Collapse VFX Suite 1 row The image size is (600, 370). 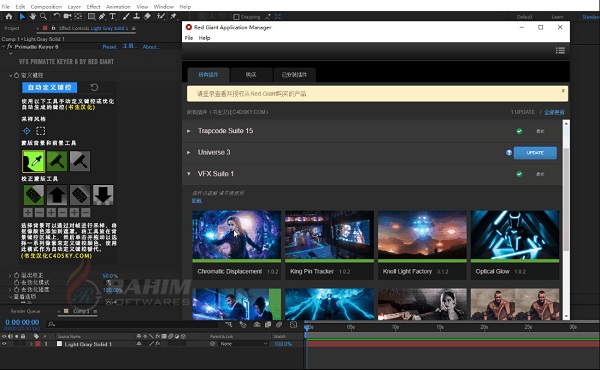click(189, 174)
